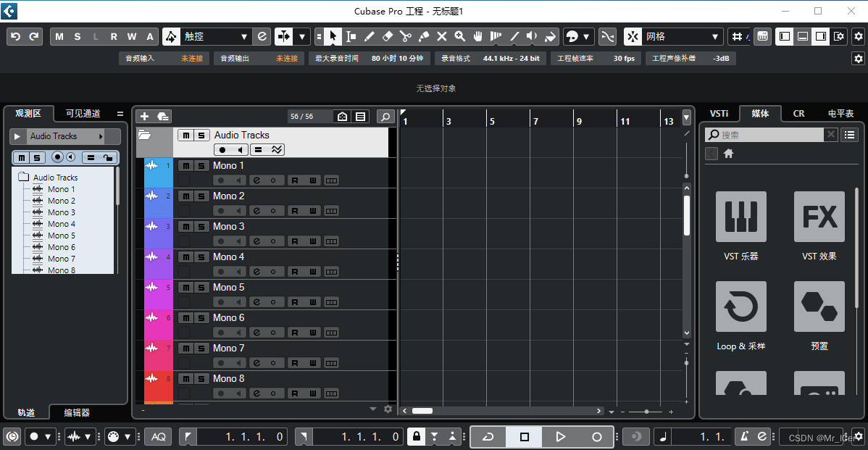Solo the Mono 3 track
This screenshot has width=868, height=450.
201,226
